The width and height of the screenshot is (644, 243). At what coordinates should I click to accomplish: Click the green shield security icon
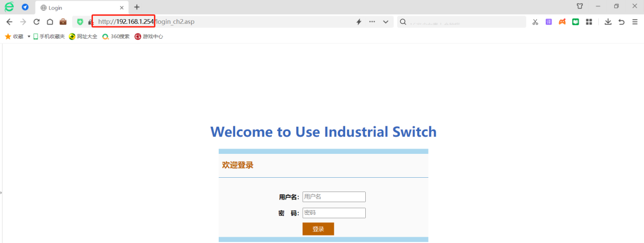tap(80, 22)
